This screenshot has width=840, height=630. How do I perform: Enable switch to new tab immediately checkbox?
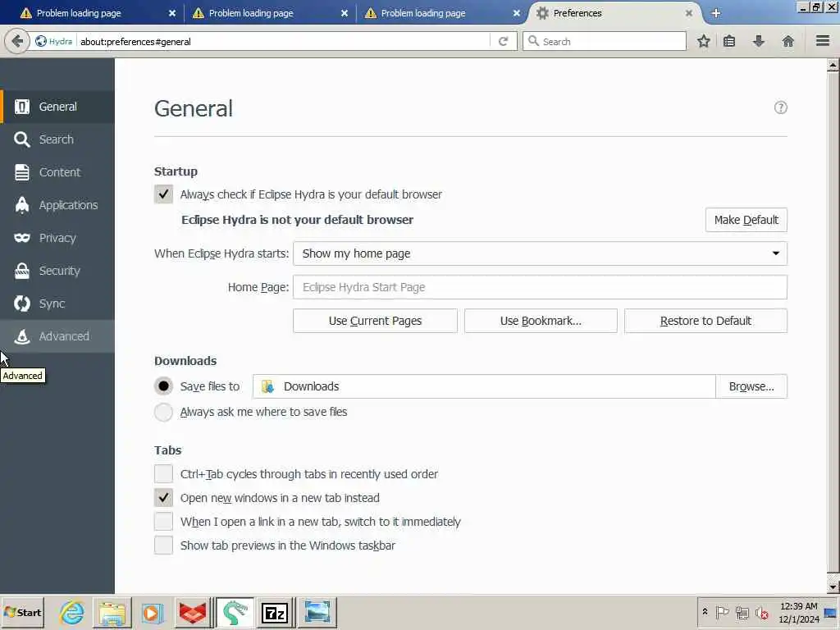pos(163,521)
